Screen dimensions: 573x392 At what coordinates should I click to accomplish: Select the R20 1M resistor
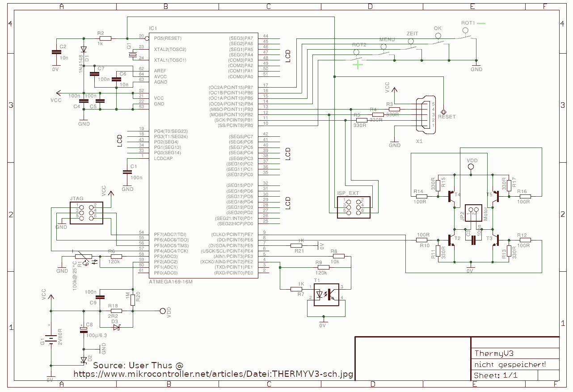tap(133, 299)
